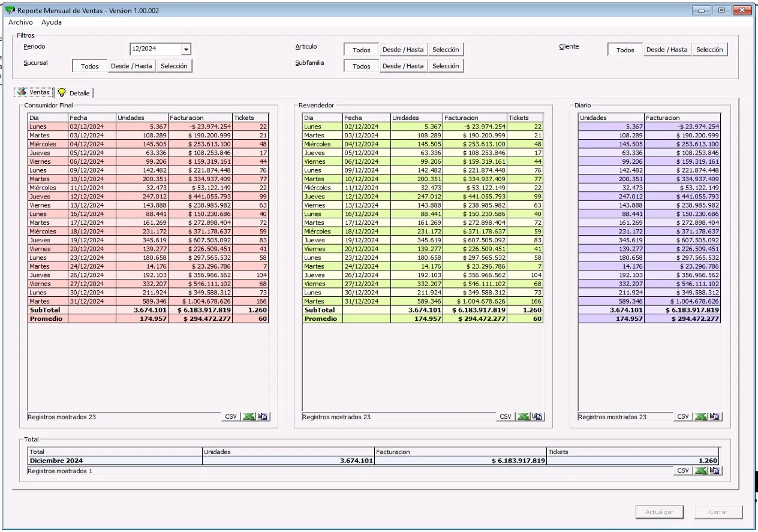Open the Periodo dropdown arrow
The height and width of the screenshot is (532, 758).
point(186,50)
